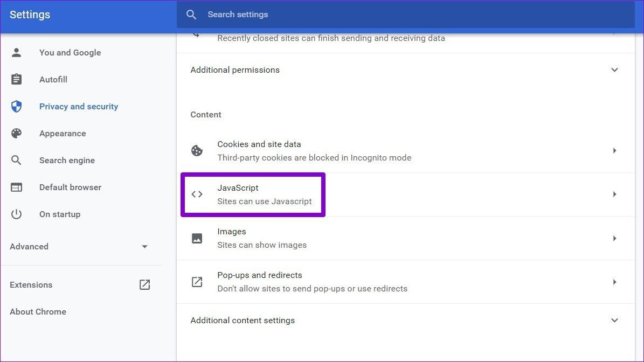Open About Chrome page
Image resolution: width=644 pixels, height=362 pixels.
click(x=38, y=311)
